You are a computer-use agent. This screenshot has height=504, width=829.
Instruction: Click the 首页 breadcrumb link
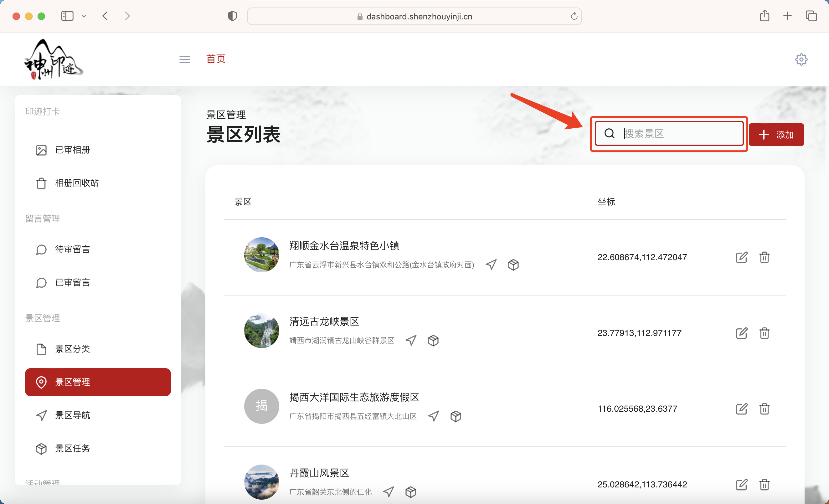[216, 59]
